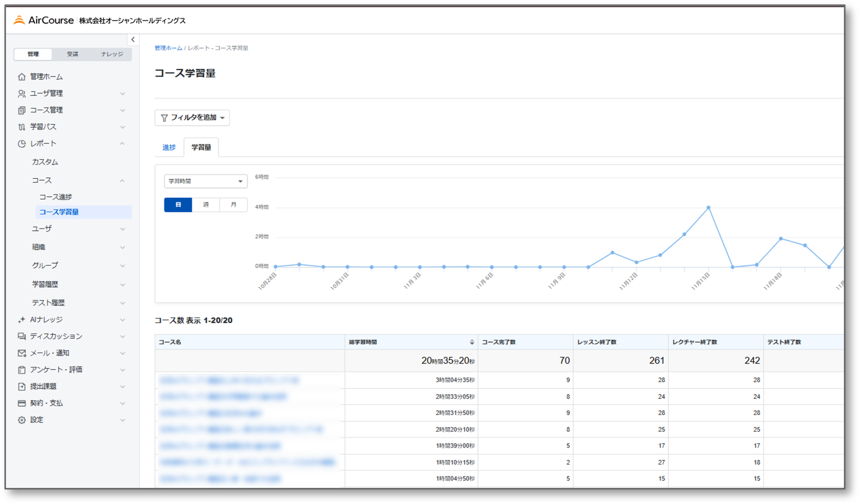Switch chart granularity to 日 (daily)
860x504 pixels.
178,205
